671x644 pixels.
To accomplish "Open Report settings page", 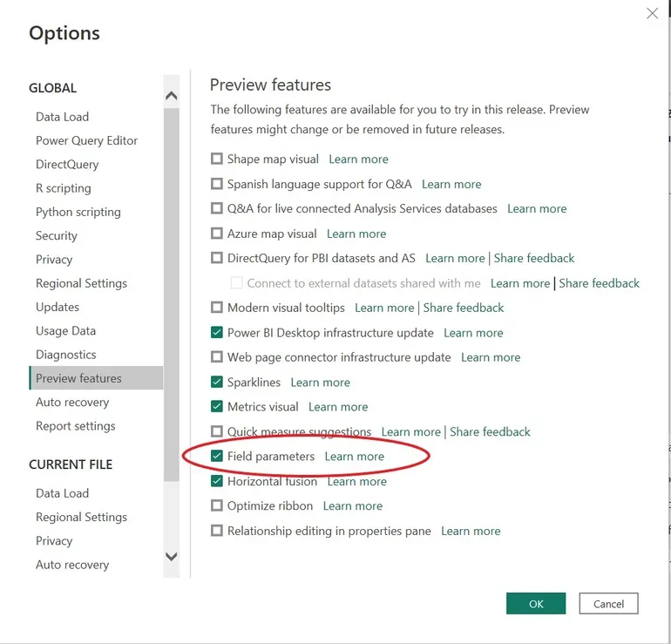I will 76,426.
